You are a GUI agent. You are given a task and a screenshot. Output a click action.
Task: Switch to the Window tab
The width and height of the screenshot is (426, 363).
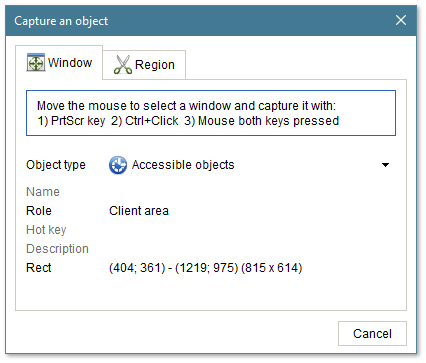pos(59,63)
